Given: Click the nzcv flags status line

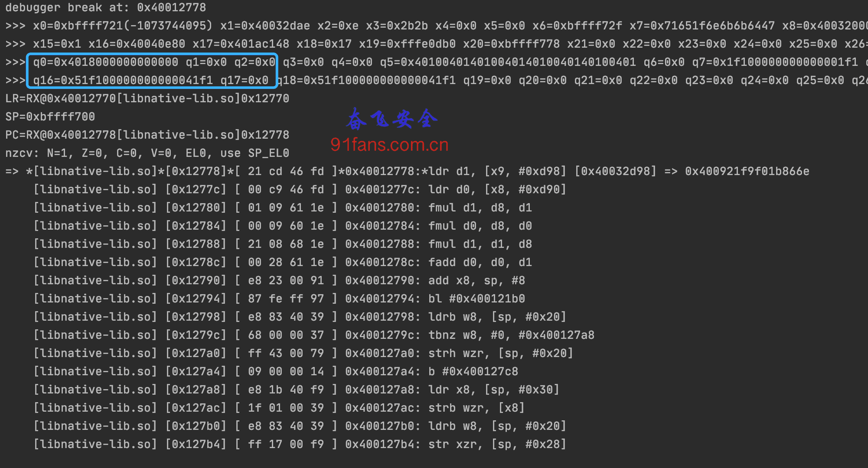Looking at the screenshot, I should [x=147, y=153].
